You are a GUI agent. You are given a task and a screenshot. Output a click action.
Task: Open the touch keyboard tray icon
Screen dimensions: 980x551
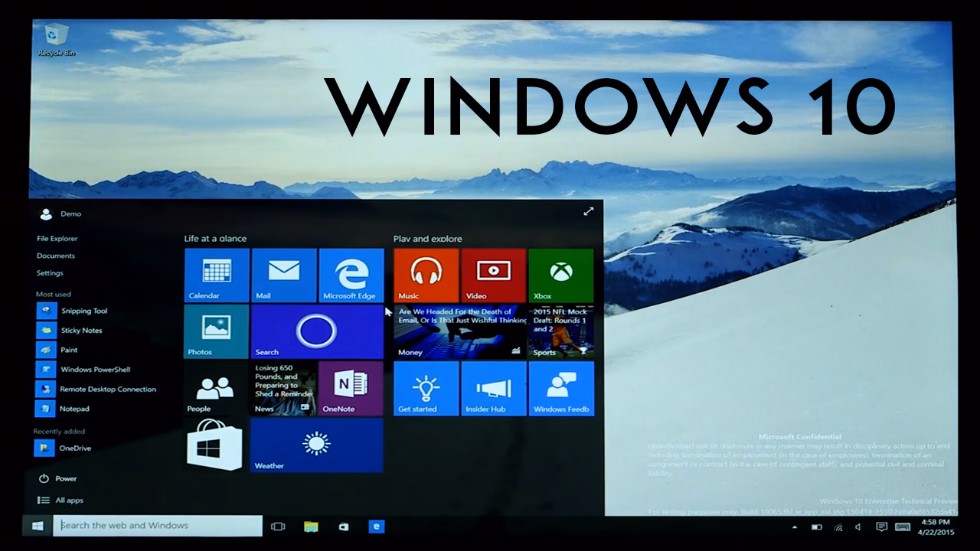pos(903,527)
